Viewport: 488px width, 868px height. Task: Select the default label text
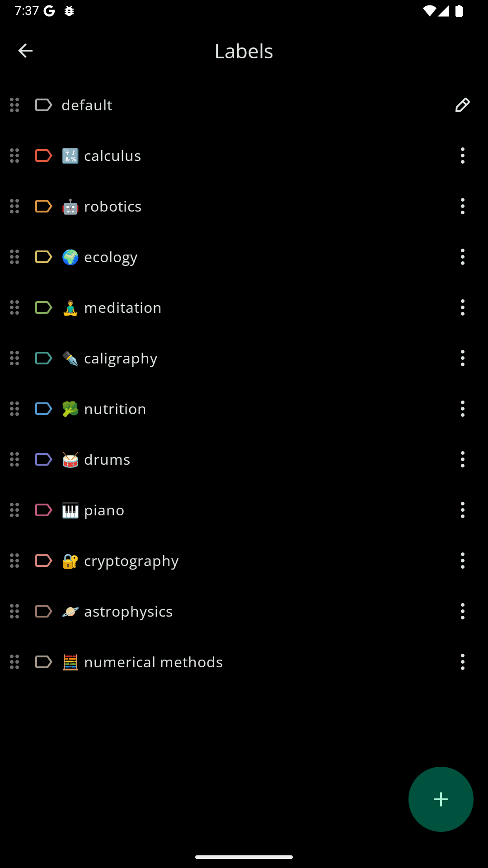87,105
